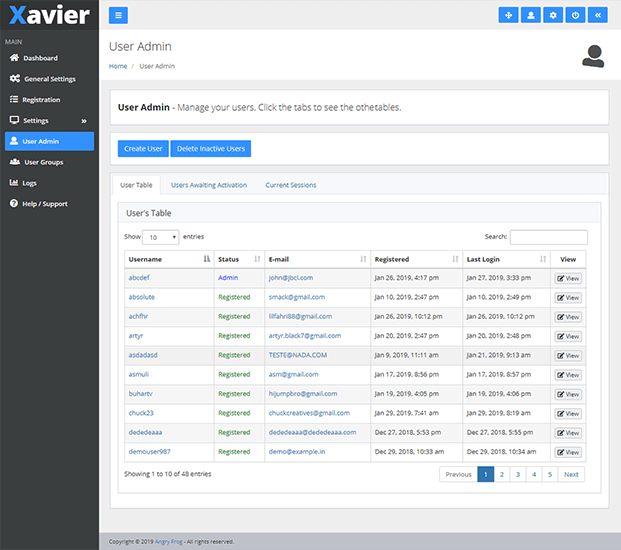Open Help / Support in the sidebar
The height and width of the screenshot is (550, 621).
point(50,204)
